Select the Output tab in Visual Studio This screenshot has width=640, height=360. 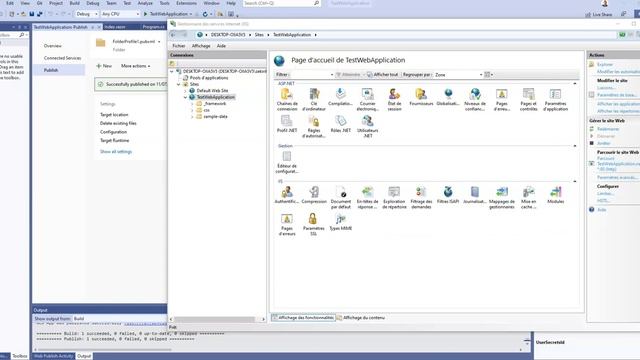(84, 356)
